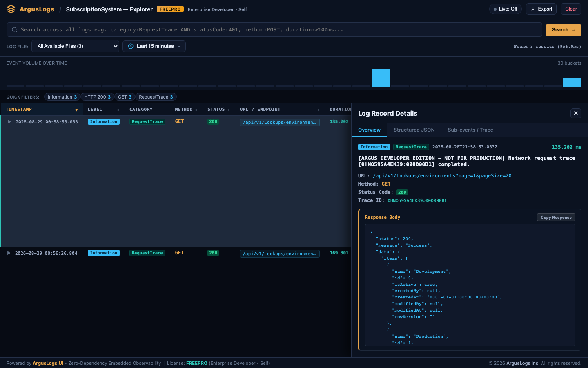
Task: Close the Log Record Details panel
Action: [576, 113]
